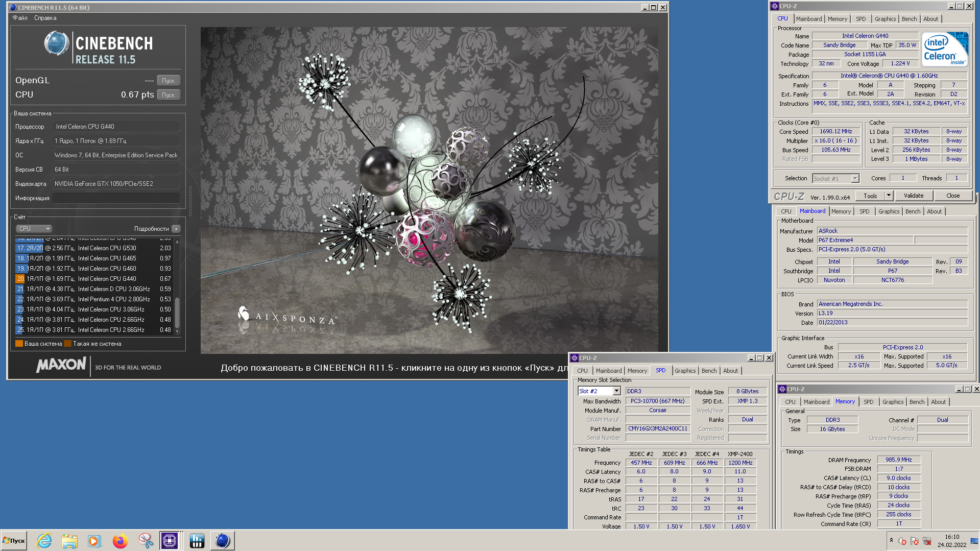This screenshot has height=551, width=980.
Task: Click brown Такая же система legend swatch
Action: tap(67, 344)
